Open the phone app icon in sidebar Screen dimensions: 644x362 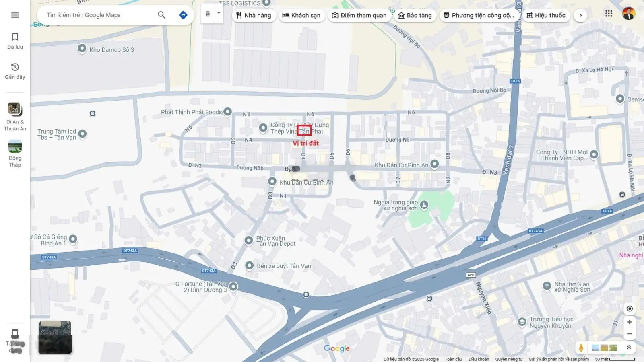click(x=15, y=333)
